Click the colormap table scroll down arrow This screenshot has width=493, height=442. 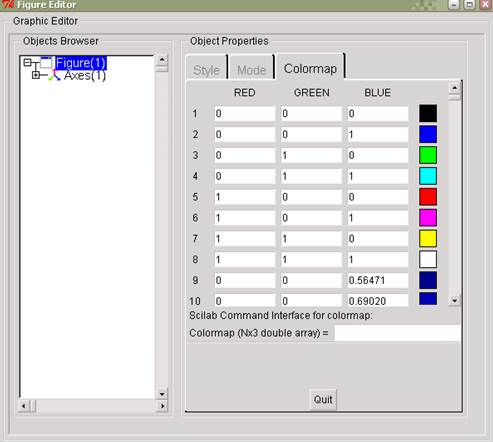coord(455,300)
